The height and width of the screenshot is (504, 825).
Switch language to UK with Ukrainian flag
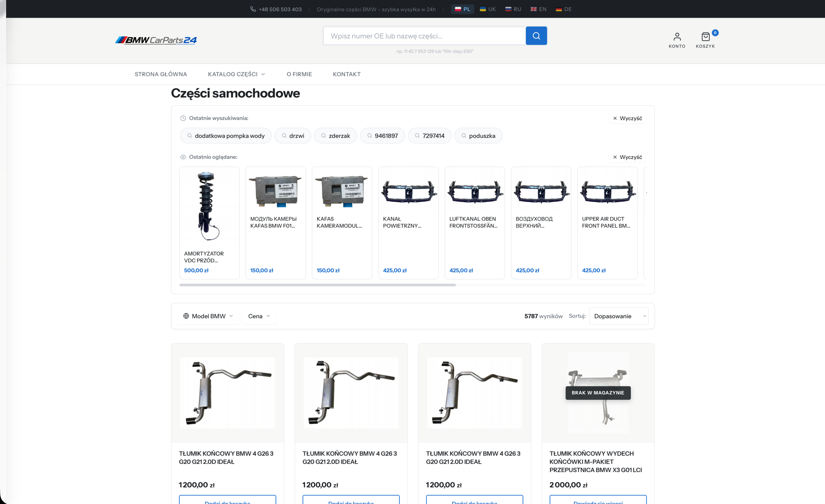[x=488, y=9]
